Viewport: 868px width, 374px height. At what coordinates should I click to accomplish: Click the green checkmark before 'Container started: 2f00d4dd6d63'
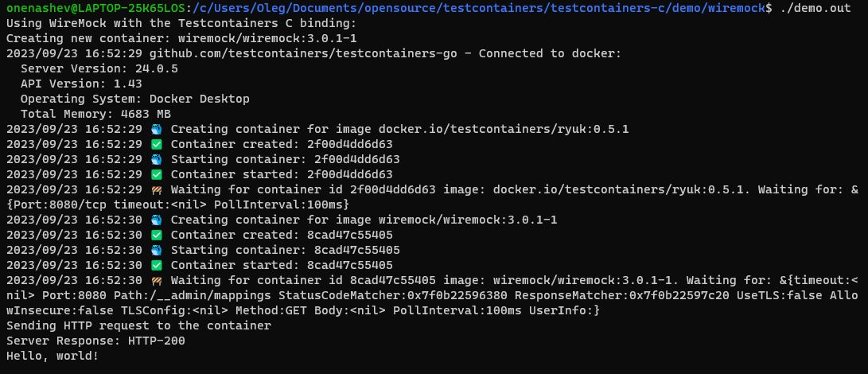[x=157, y=174]
